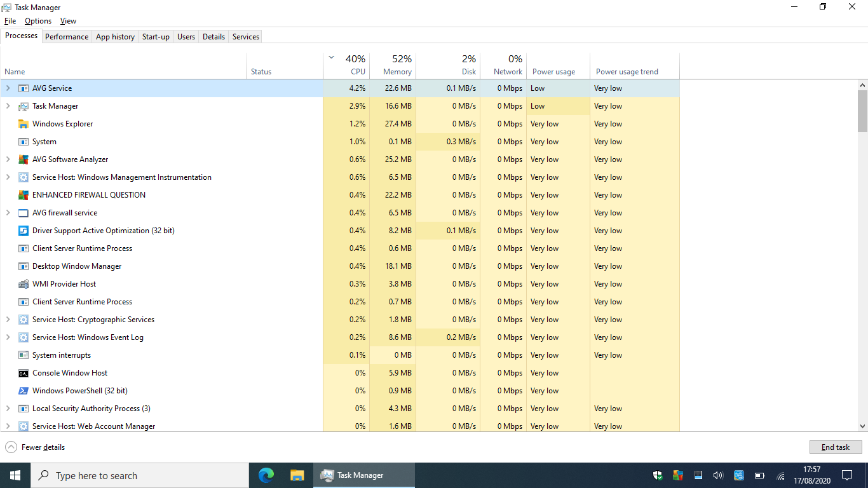Viewport: 868px width, 488px height.
Task: Sort processes by Network column header
Action: click(503, 65)
